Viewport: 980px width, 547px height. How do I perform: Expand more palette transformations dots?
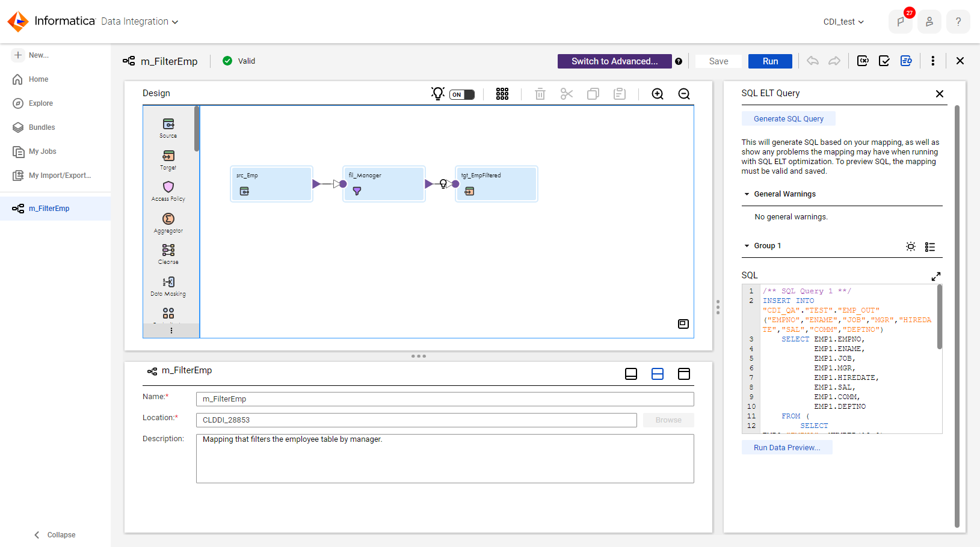click(171, 331)
